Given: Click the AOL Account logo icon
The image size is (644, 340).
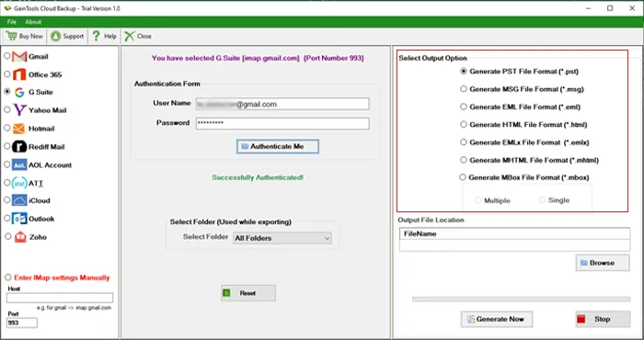Looking at the screenshot, I should [19, 164].
